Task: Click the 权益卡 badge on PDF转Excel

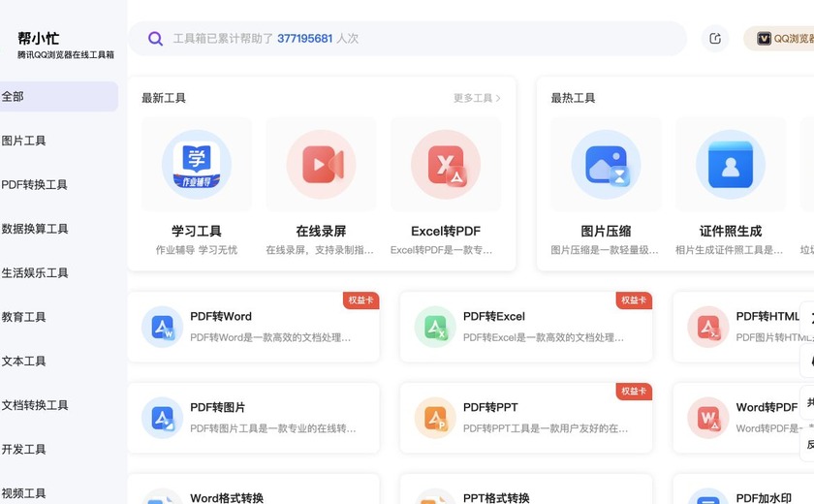Action: click(x=634, y=300)
